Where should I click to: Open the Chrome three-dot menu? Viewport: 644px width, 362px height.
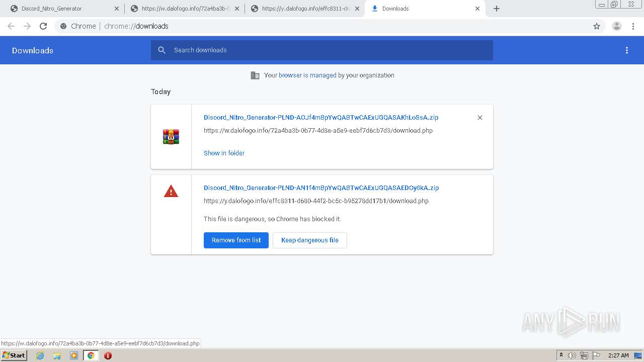pos(633,26)
